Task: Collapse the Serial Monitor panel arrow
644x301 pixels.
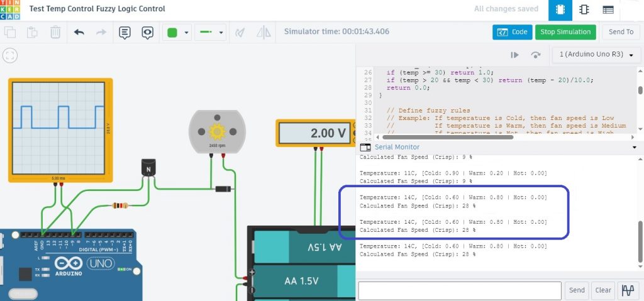Action: [635, 147]
